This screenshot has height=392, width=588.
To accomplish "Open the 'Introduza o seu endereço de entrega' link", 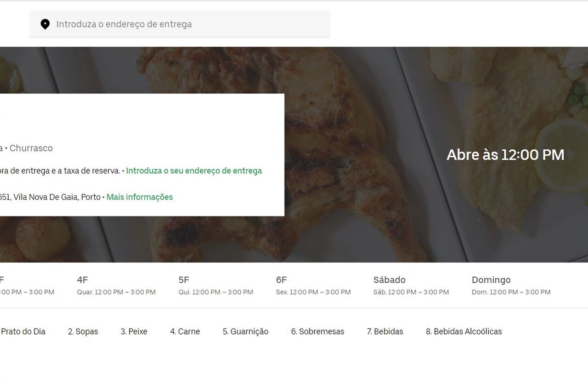I will tap(194, 170).
